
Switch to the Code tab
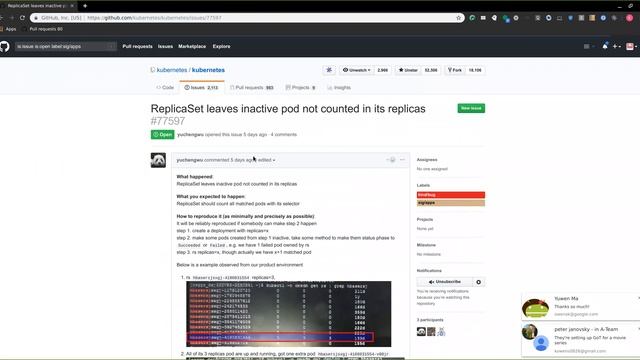[165, 88]
